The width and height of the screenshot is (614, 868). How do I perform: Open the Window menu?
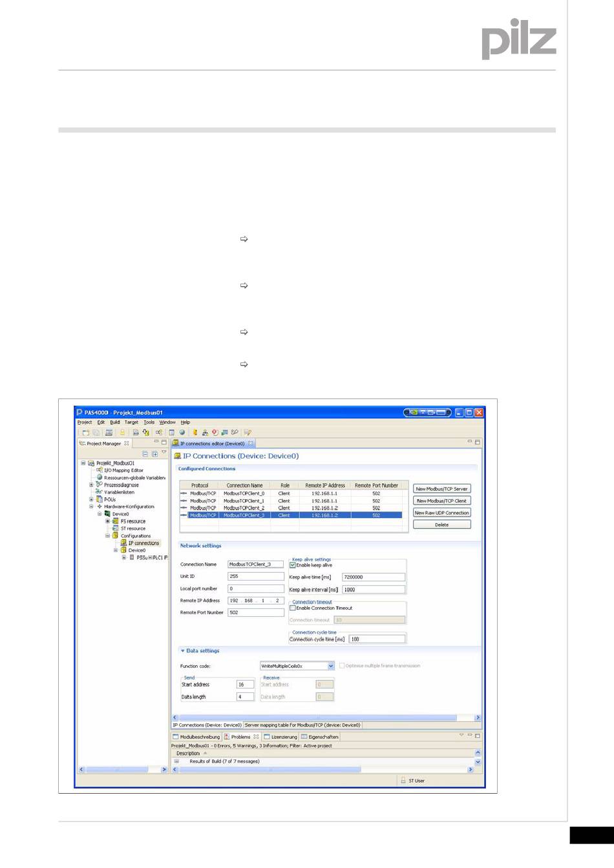pyautogui.click(x=167, y=422)
